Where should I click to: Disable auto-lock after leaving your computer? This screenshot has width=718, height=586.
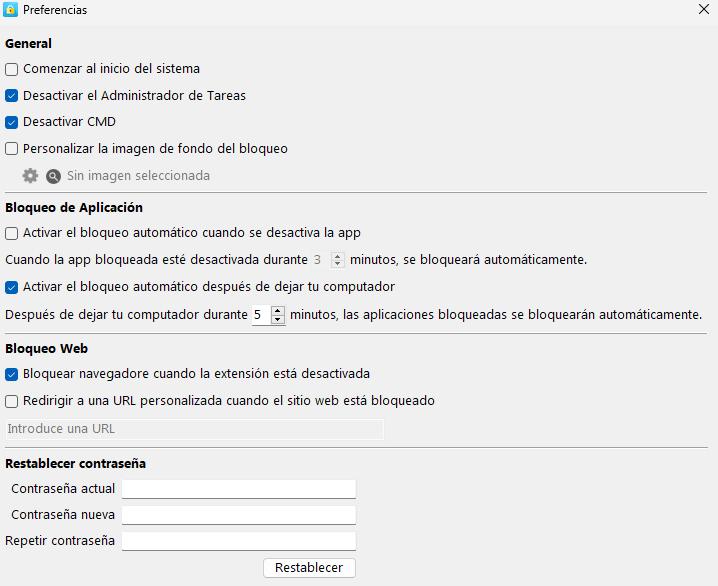point(12,287)
